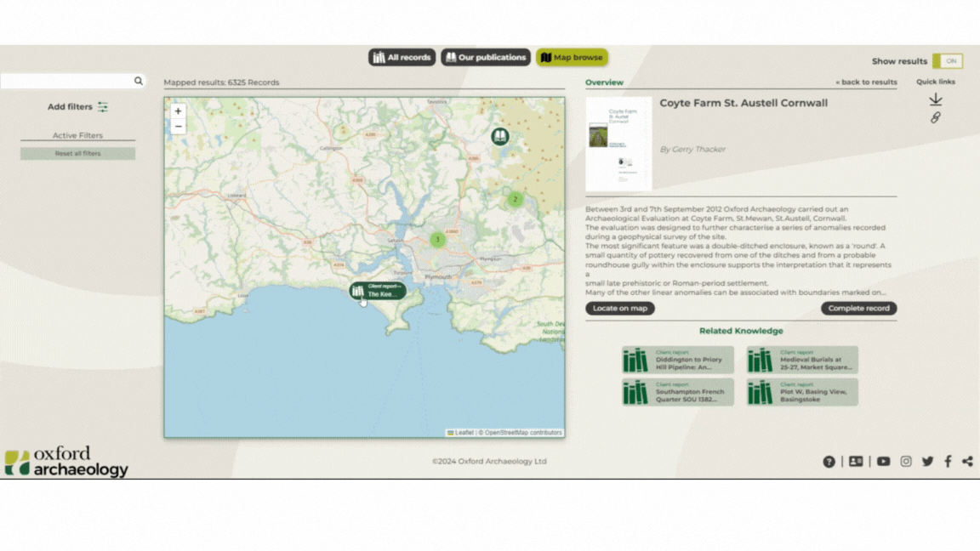Open related report Plot W, Basing View
This screenshot has width=980, height=551.
[802, 392]
